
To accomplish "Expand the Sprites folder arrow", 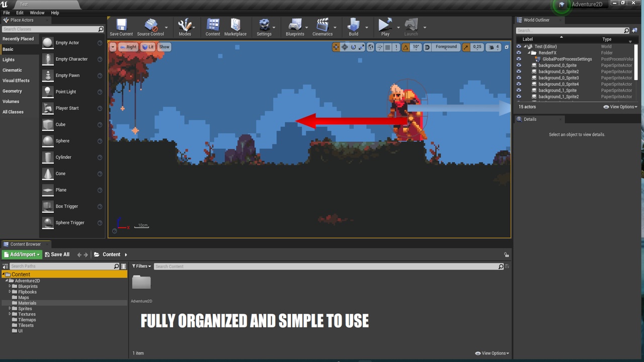I will coord(10,309).
